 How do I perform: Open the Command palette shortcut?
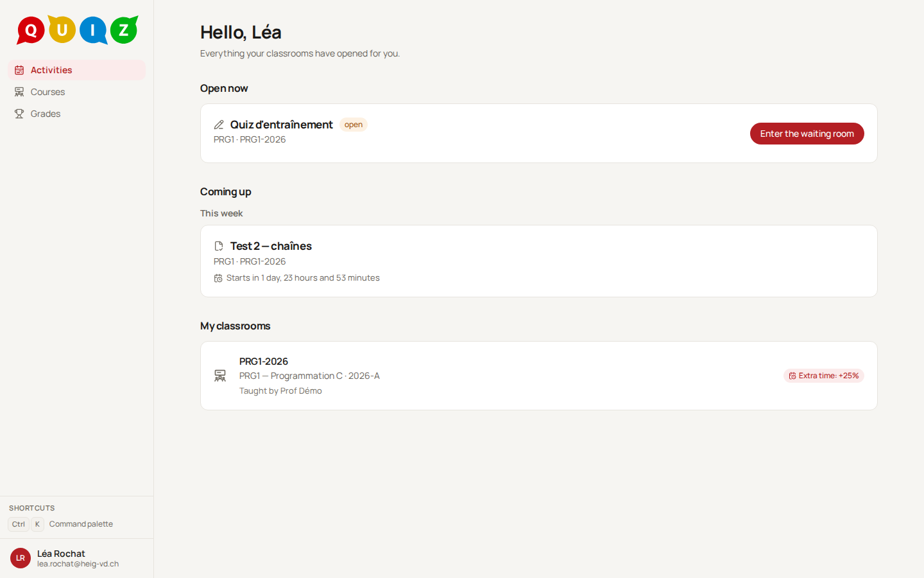(81, 524)
